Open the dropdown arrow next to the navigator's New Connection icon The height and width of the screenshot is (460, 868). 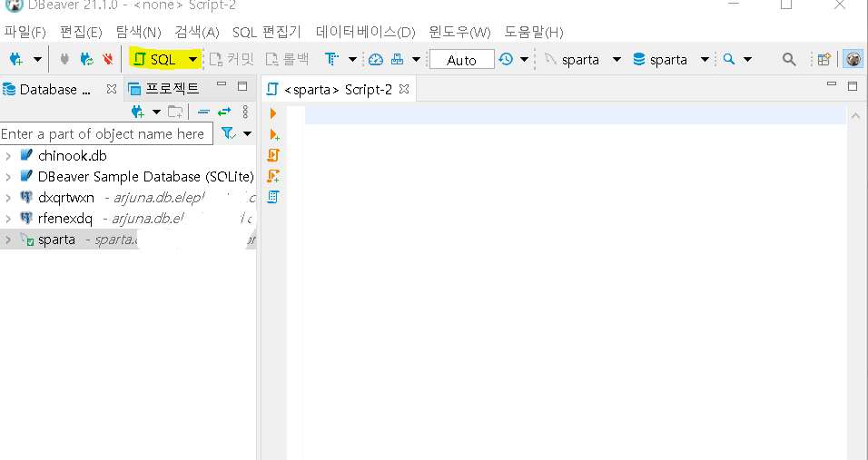pos(156,113)
